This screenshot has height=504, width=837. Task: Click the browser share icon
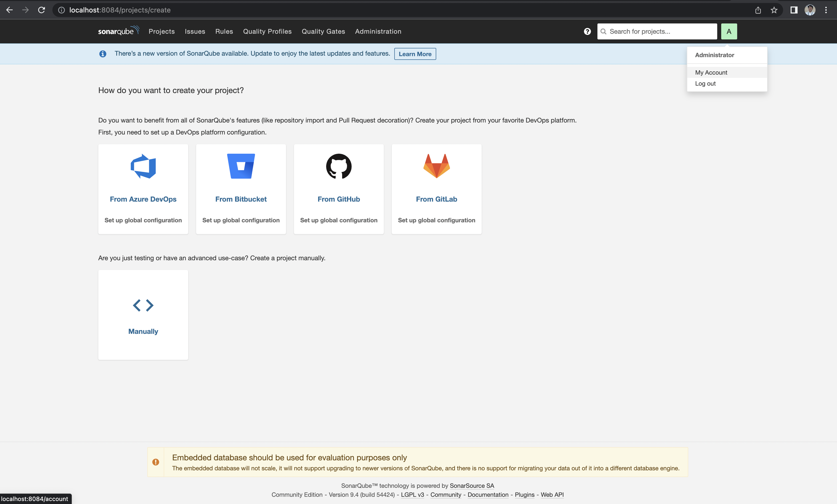coord(758,10)
